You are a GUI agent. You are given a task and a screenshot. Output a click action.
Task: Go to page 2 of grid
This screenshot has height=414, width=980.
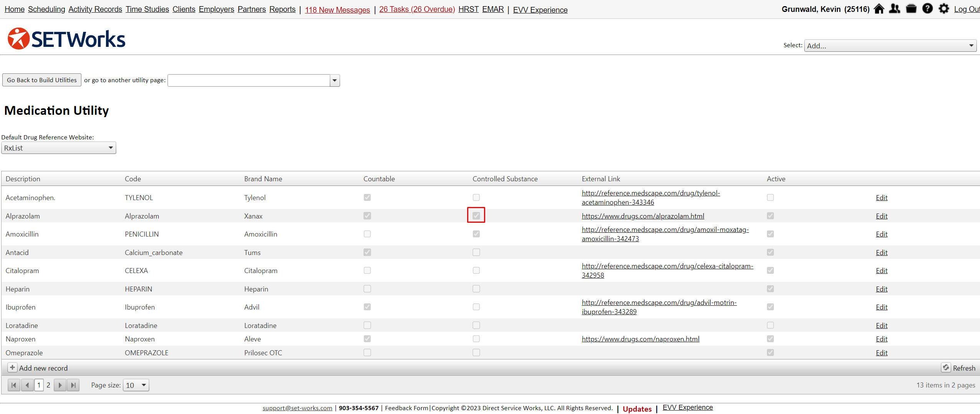coord(48,385)
